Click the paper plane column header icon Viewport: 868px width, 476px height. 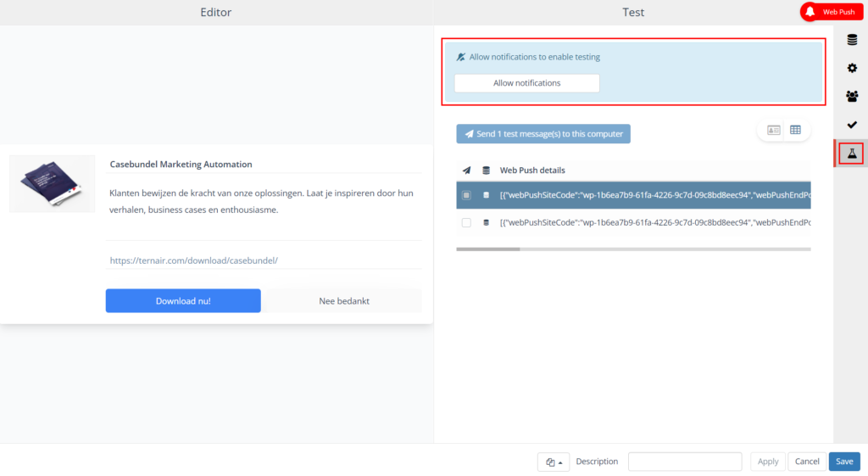[466, 171]
